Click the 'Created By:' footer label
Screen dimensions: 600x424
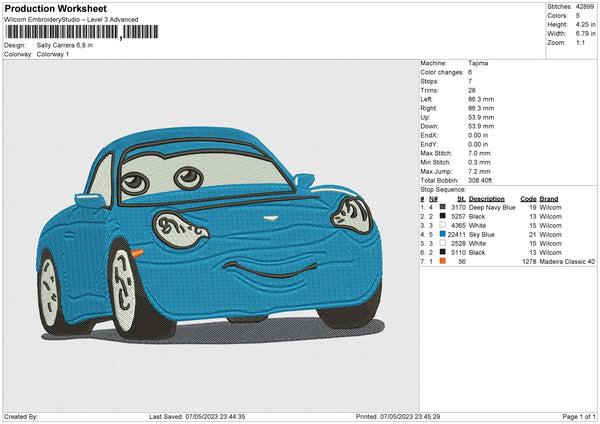click(x=21, y=416)
